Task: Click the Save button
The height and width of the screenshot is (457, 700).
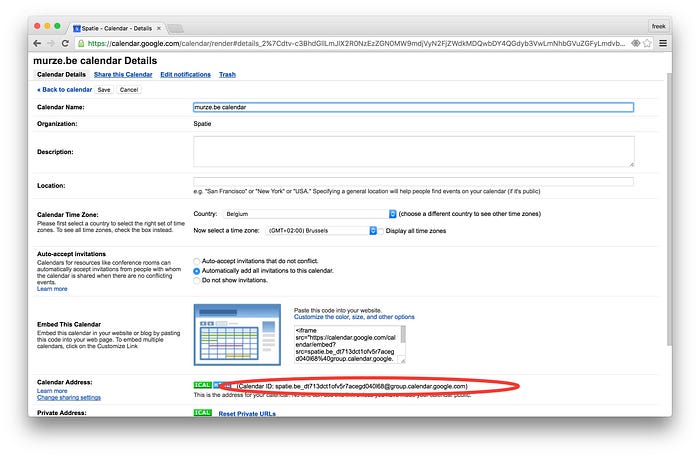Action: tap(104, 90)
